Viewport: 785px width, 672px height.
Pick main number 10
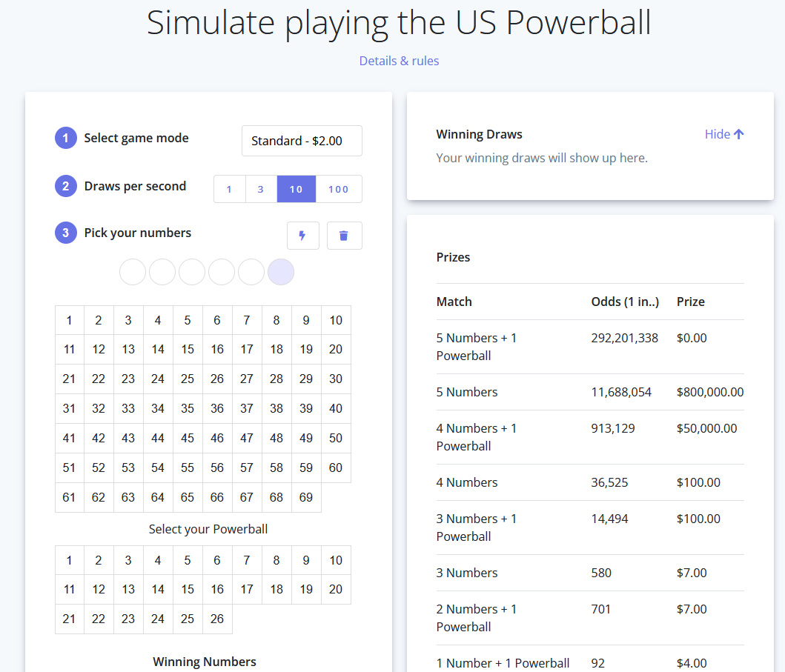[x=336, y=320]
